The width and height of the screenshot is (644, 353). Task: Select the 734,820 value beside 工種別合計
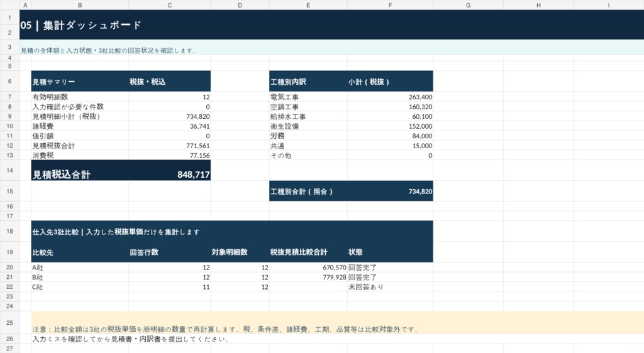(390, 191)
